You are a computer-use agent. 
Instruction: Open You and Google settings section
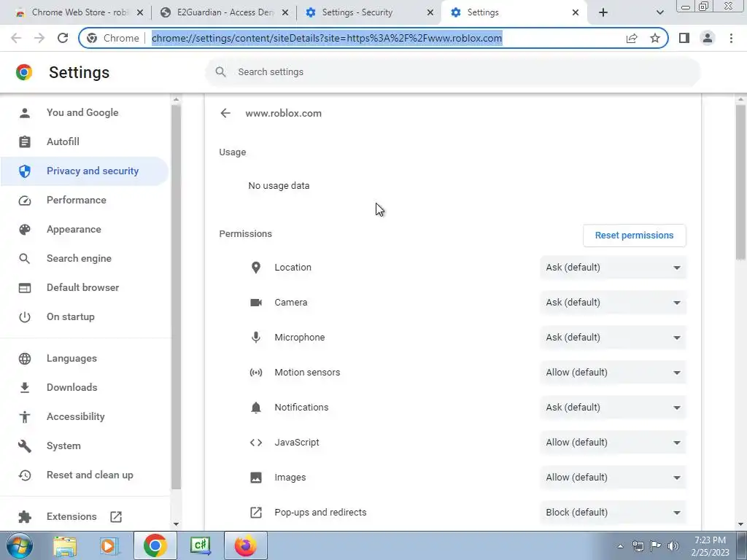tap(85, 113)
